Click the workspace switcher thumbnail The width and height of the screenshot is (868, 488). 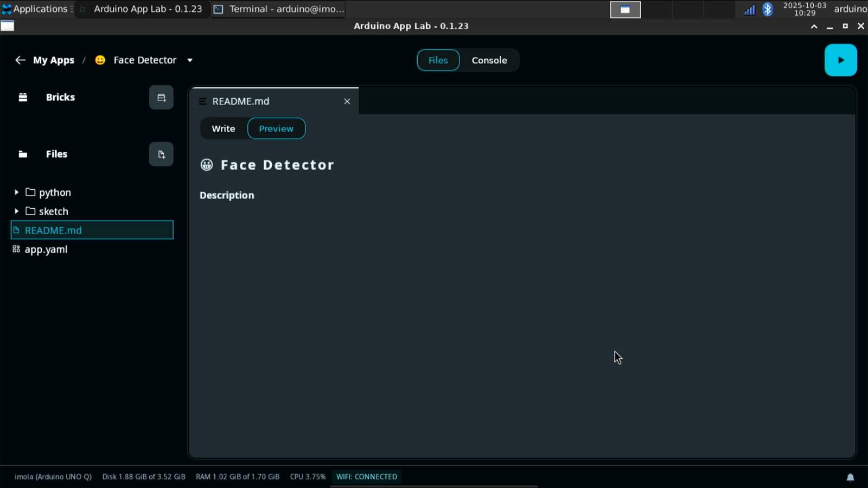point(626,9)
